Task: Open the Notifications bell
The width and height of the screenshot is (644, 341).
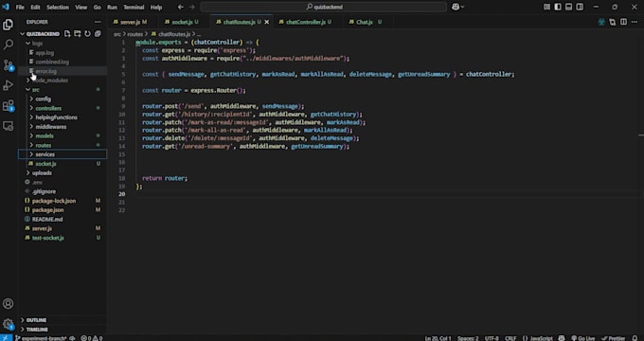Action: 635,338
